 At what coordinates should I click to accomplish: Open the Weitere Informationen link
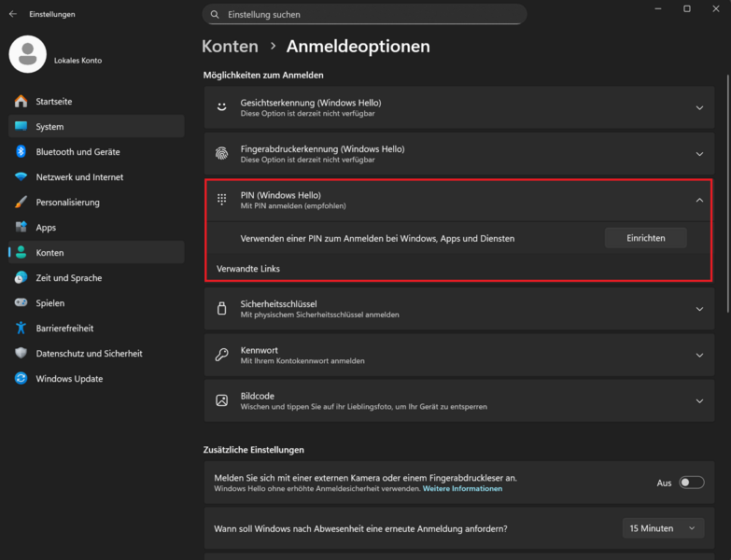click(x=462, y=489)
